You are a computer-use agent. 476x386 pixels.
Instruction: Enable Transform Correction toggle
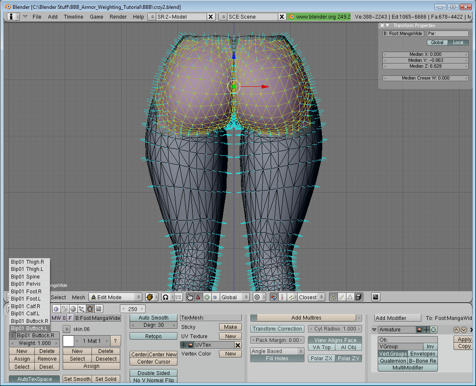277,329
